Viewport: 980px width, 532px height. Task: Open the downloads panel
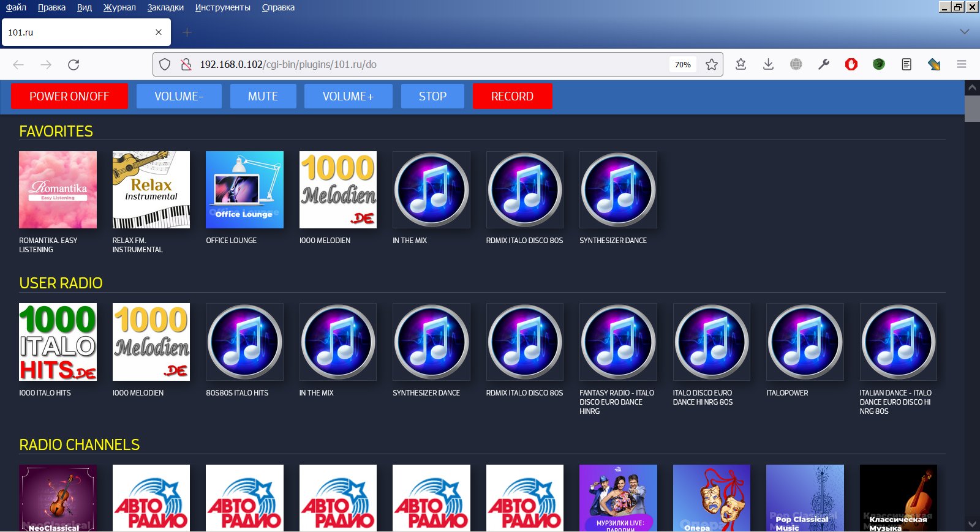768,64
